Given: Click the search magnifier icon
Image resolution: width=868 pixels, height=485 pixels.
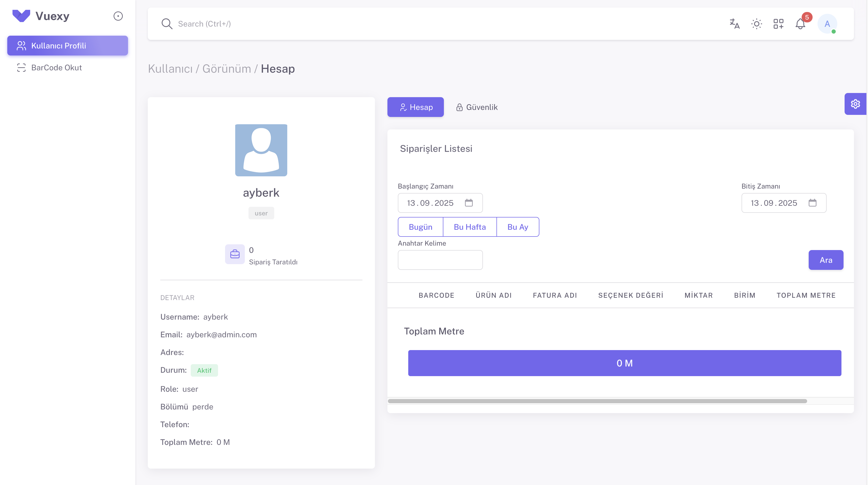Looking at the screenshot, I should pyautogui.click(x=167, y=24).
